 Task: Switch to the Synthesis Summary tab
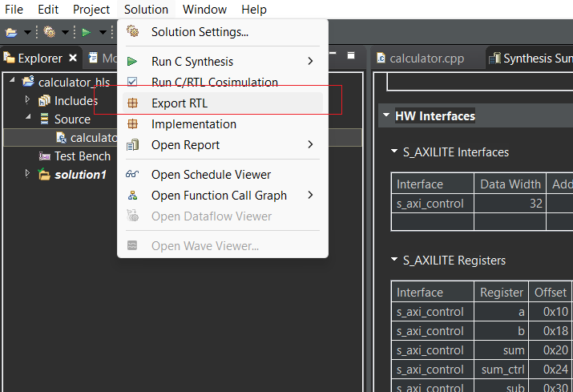click(531, 59)
